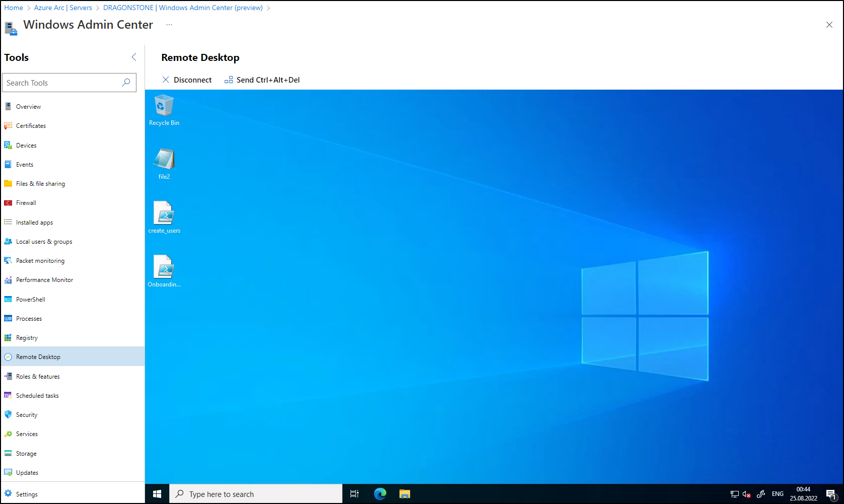
Task: Launch Microsoft Edge from remote taskbar
Action: click(380, 494)
